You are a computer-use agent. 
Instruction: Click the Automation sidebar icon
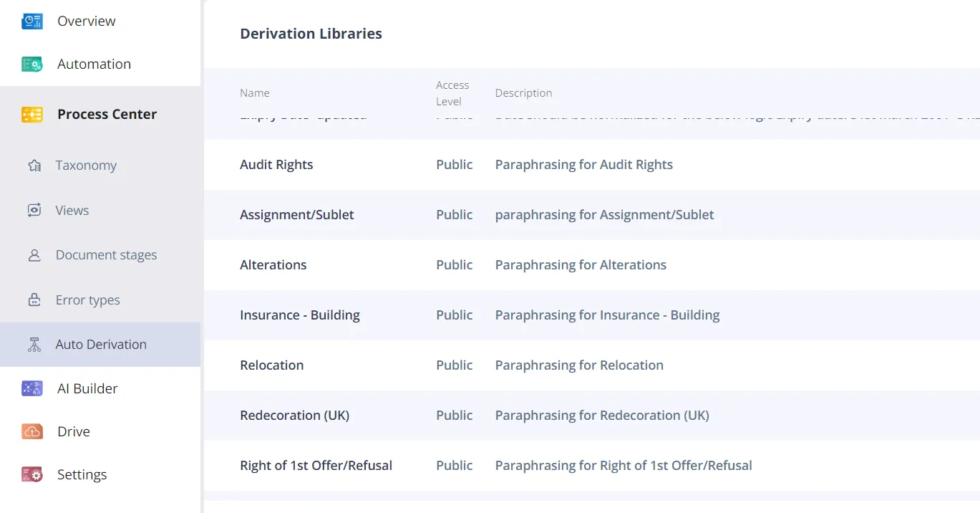click(x=32, y=64)
